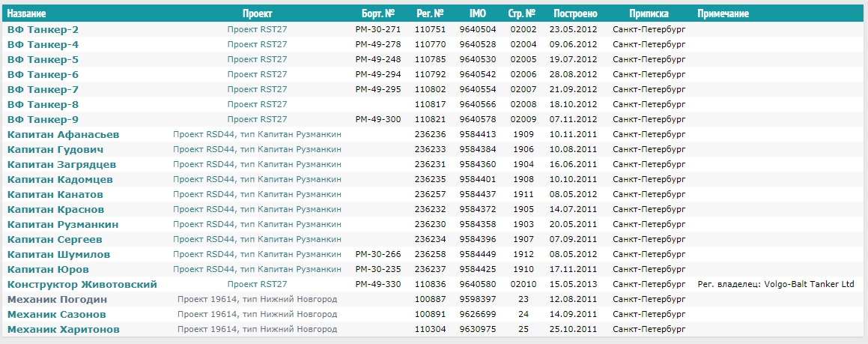Image resolution: width=868 pixels, height=344 pixels.
Task: Open the project link for Капитан Гудович
Action: (258, 150)
